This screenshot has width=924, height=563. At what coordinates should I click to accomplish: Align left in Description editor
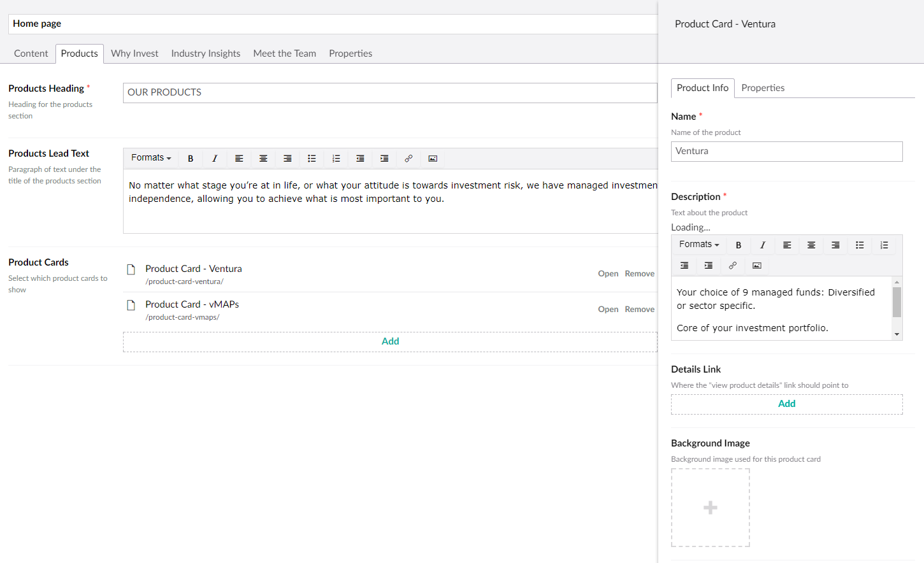tap(787, 245)
